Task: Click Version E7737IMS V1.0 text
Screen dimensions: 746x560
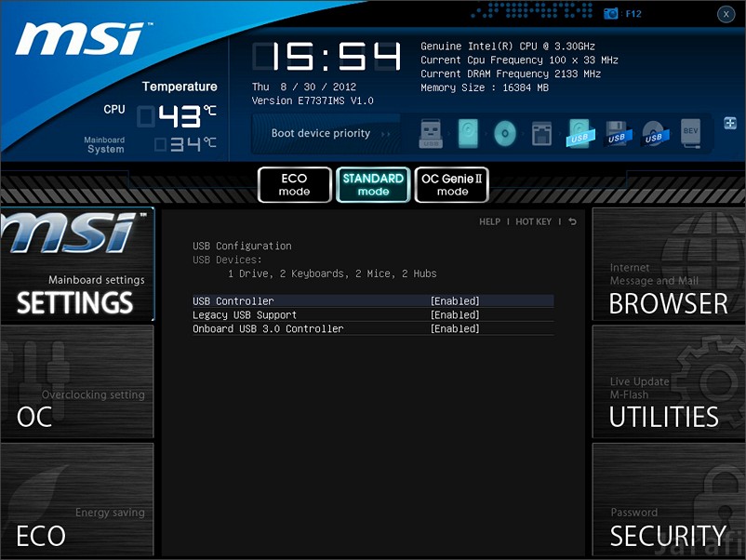Action: coord(313,100)
